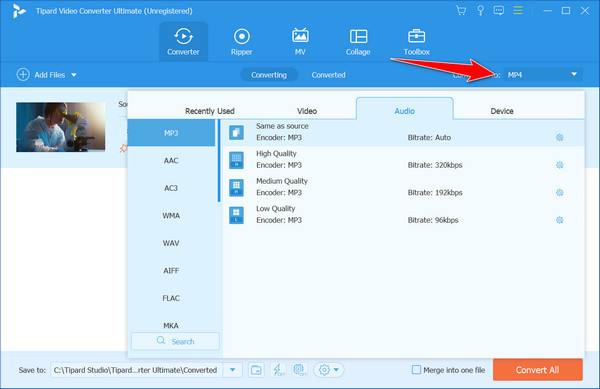Open the bottom preferences gear icon
Viewport: 600px width, 389px height.
[x=324, y=370]
